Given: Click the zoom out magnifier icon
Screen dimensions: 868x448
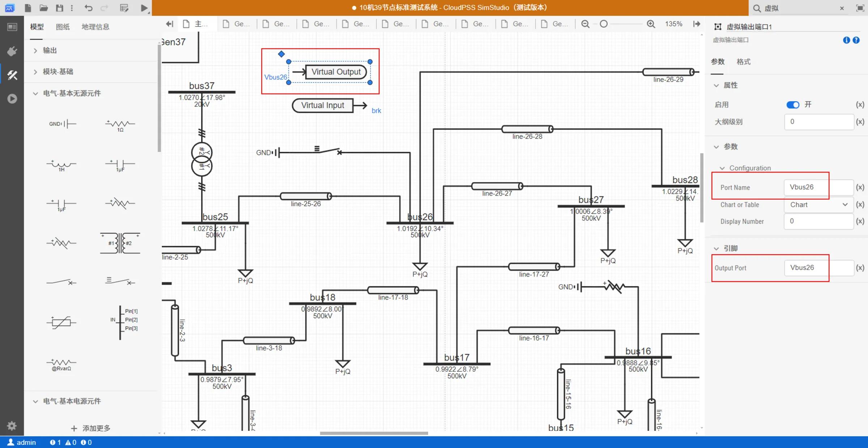Looking at the screenshot, I should pyautogui.click(x=585, y=24).
